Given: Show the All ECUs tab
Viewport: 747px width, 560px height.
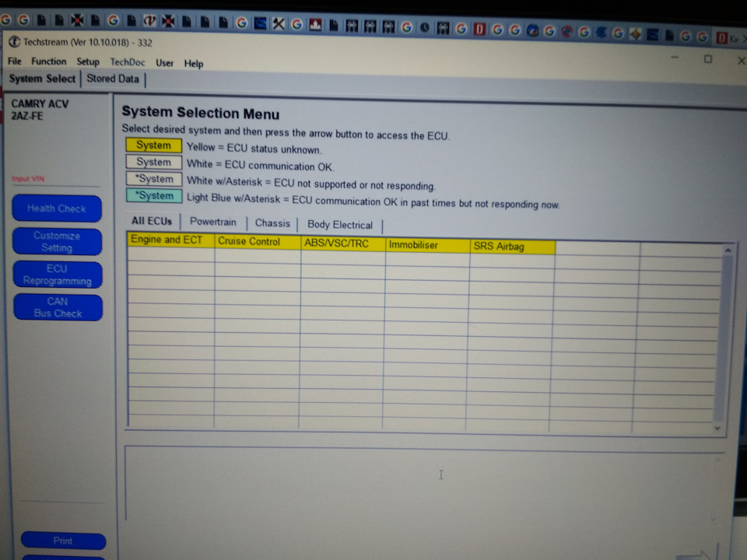Looking at the screenshot, I should pyautogui.click(x=152, y=221).
